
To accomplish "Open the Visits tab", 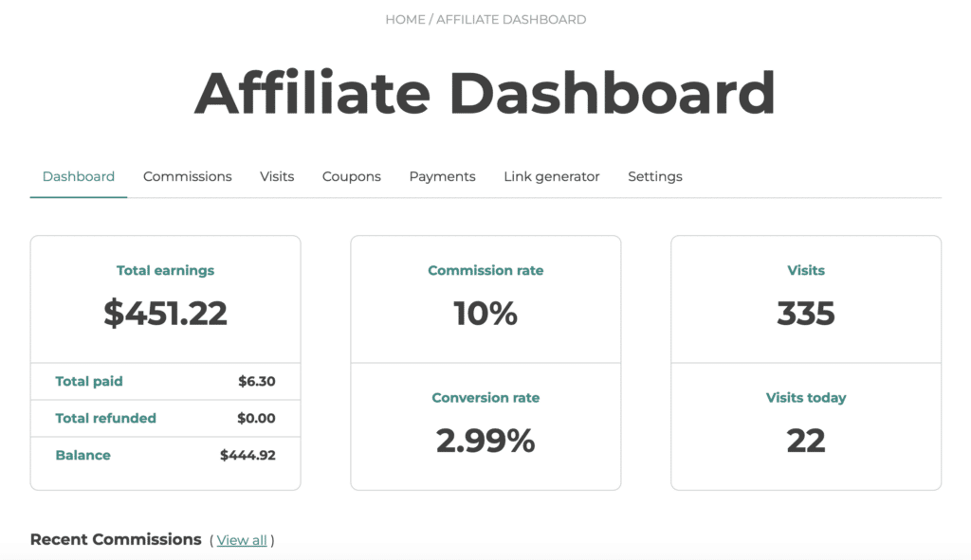I will [277, 176].
